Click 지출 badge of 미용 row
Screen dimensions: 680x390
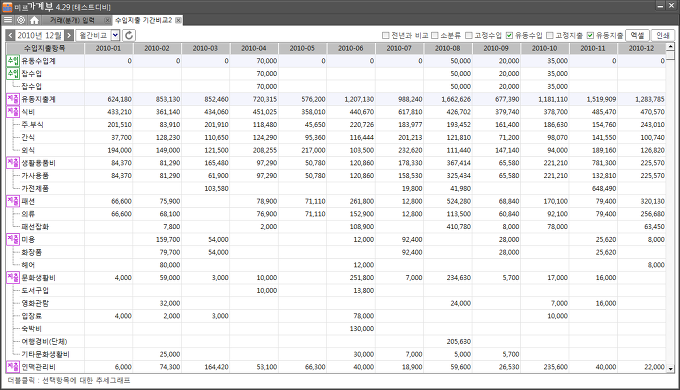(x=13, y=239)
